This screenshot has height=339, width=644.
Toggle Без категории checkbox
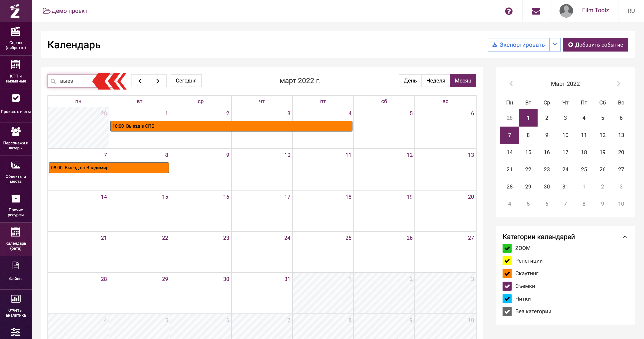[x=507, y=311]
